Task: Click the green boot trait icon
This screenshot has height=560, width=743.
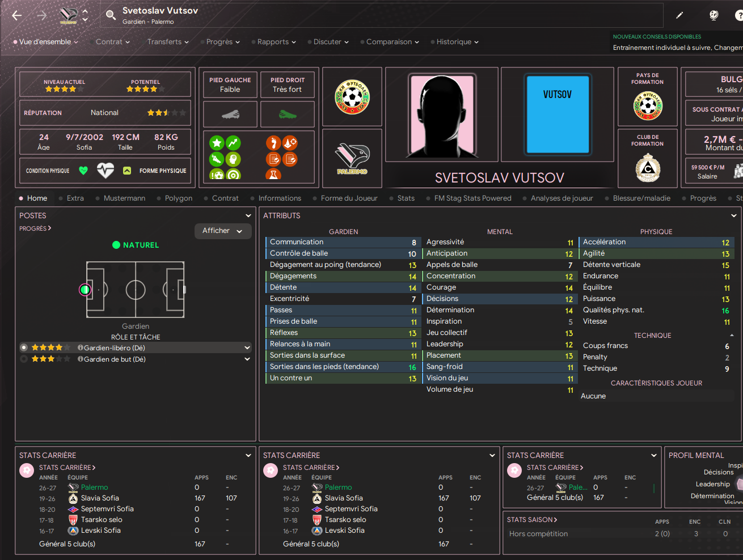Action: pyautogui.click(x=217, y=159)
